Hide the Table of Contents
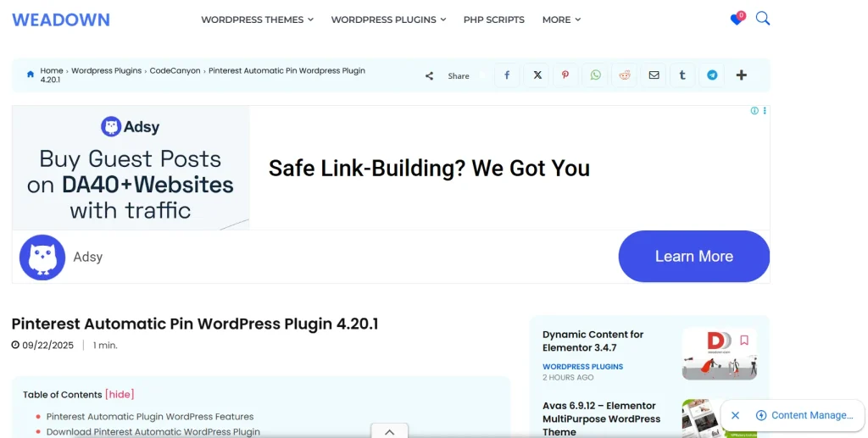The width and height of the screenshot is (868, 438). (x=120, y=394)
